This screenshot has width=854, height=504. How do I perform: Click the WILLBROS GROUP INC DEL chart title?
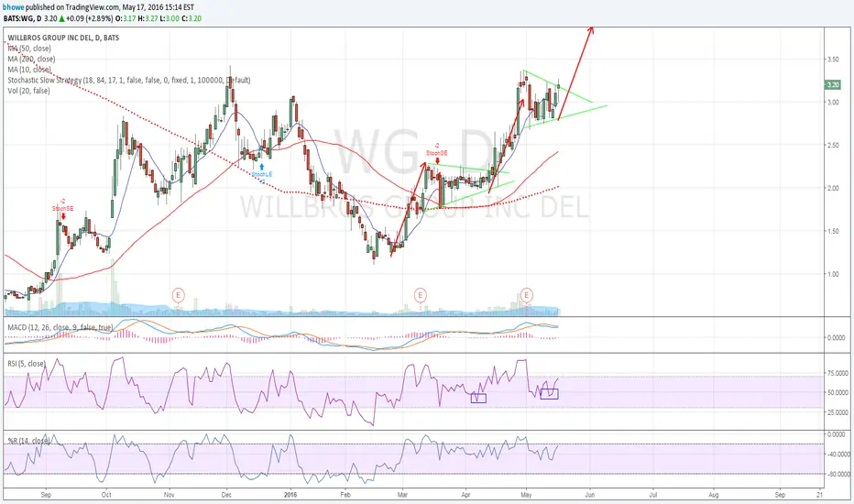click(x=63, y=38)
